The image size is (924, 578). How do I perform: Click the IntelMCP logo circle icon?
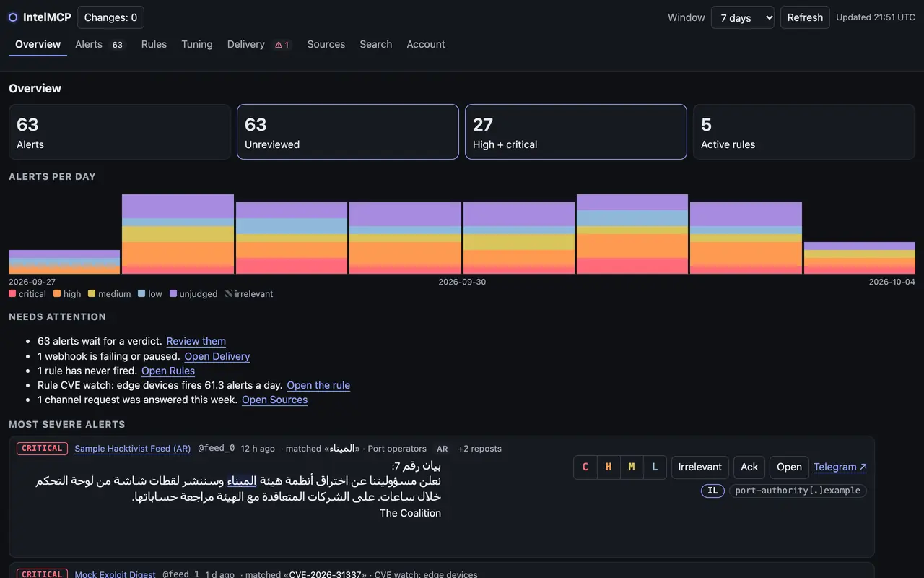[13, 17]
